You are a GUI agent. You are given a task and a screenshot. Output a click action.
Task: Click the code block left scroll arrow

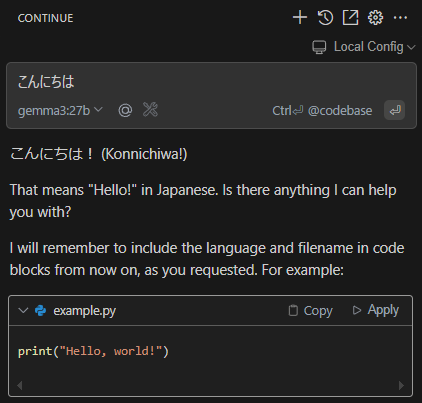20,386
